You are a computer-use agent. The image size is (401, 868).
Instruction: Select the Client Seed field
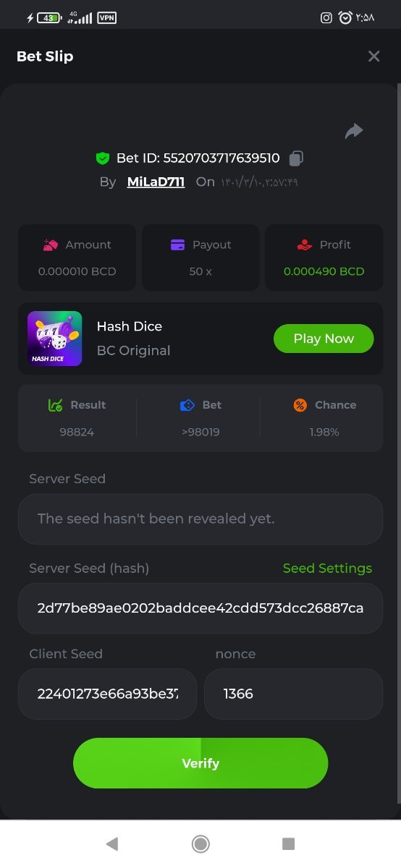107,694
